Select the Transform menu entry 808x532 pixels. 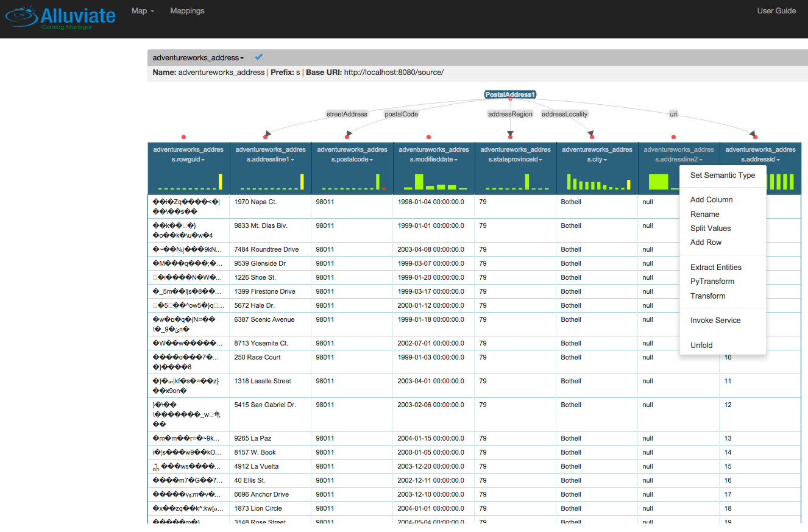[723, 296]
